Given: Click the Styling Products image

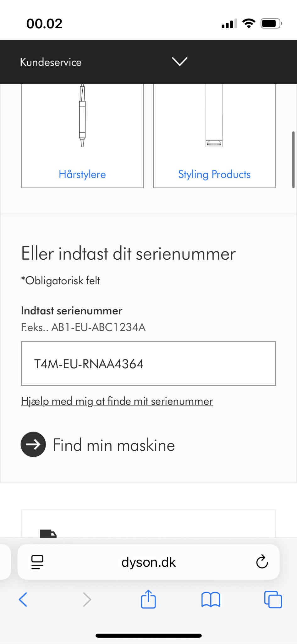Looking at the screenshot, I should pos(214,116).
